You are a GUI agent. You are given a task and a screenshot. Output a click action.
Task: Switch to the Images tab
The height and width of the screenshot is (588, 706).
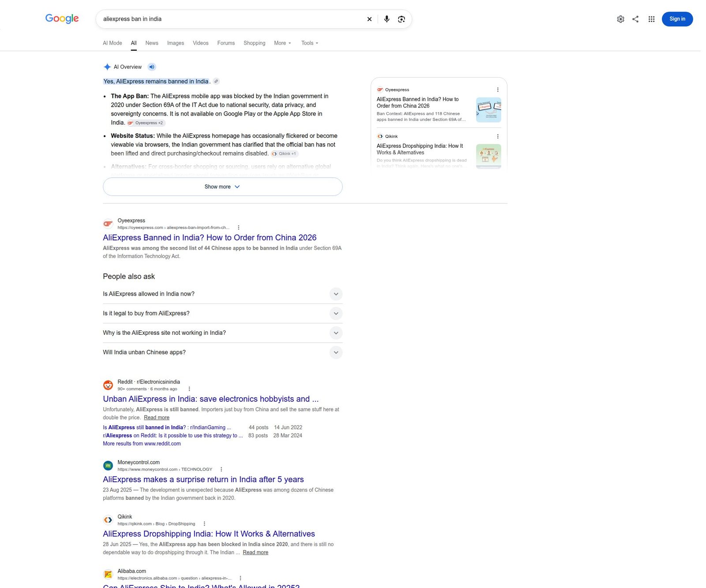pyautogui.click(x=175, y=43)
